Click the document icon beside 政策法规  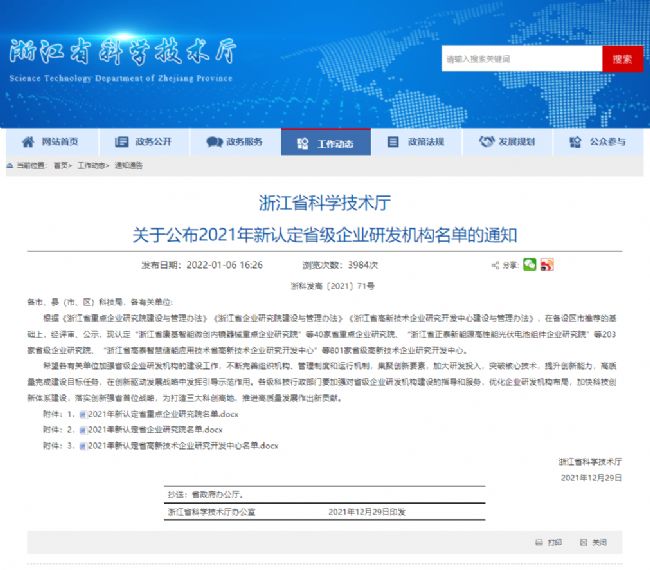tap(393, 142)
